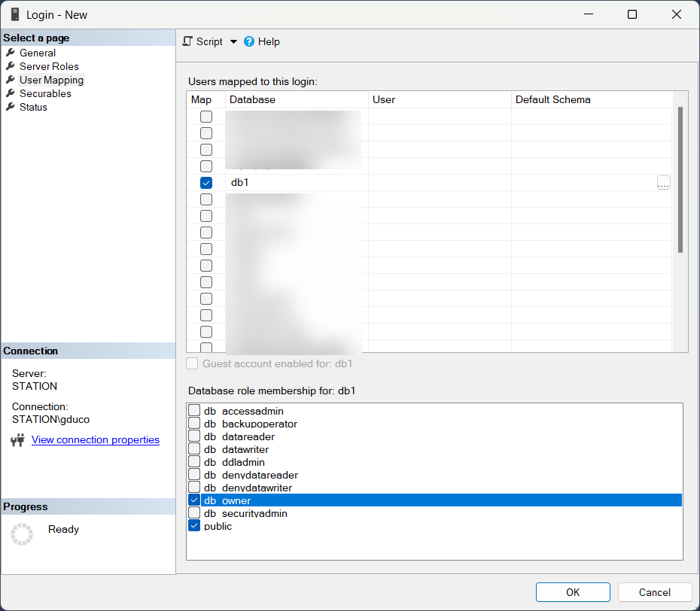Click the Database column header

click(x=297, y=99)
